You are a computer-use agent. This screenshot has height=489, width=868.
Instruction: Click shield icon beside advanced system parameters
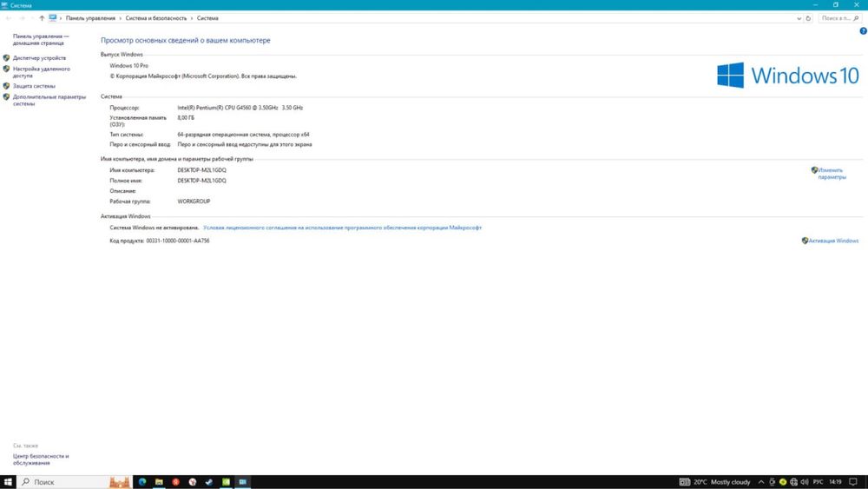[x=7, y=97]
